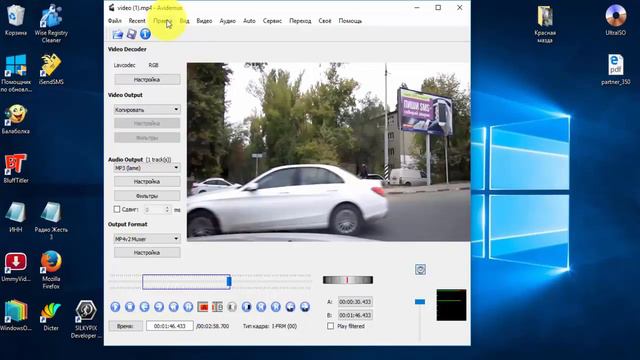Click Фильтры under Audio Output
The width and height of the screenshot is (640, 360).
[147, 196]
